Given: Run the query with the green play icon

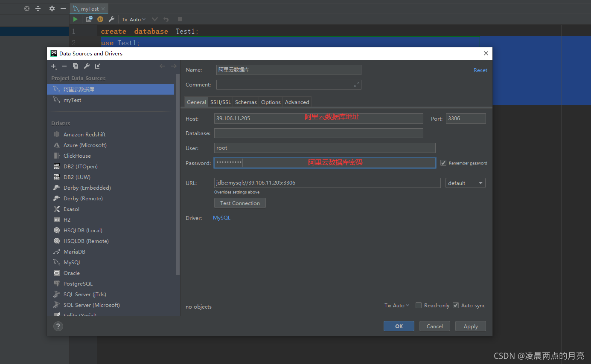Looking at the screenshot, I should pyautogui.click(x=76, y=19).
